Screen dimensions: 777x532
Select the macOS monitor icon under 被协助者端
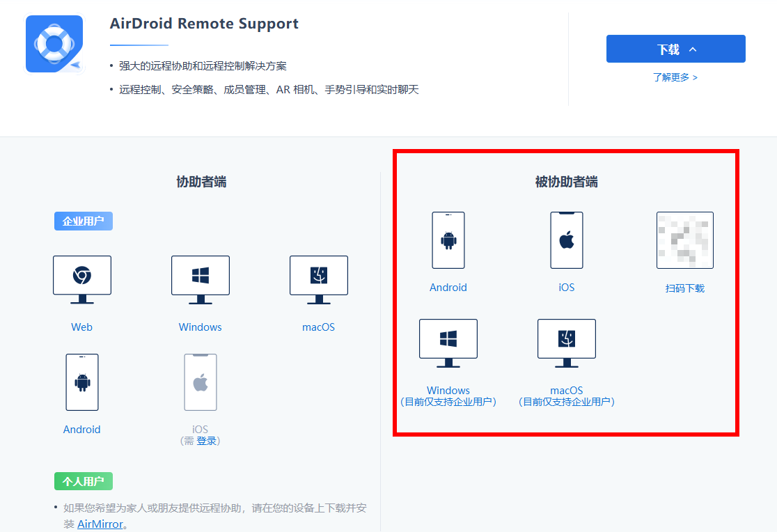pyautogui.click(x=567, y=343)
